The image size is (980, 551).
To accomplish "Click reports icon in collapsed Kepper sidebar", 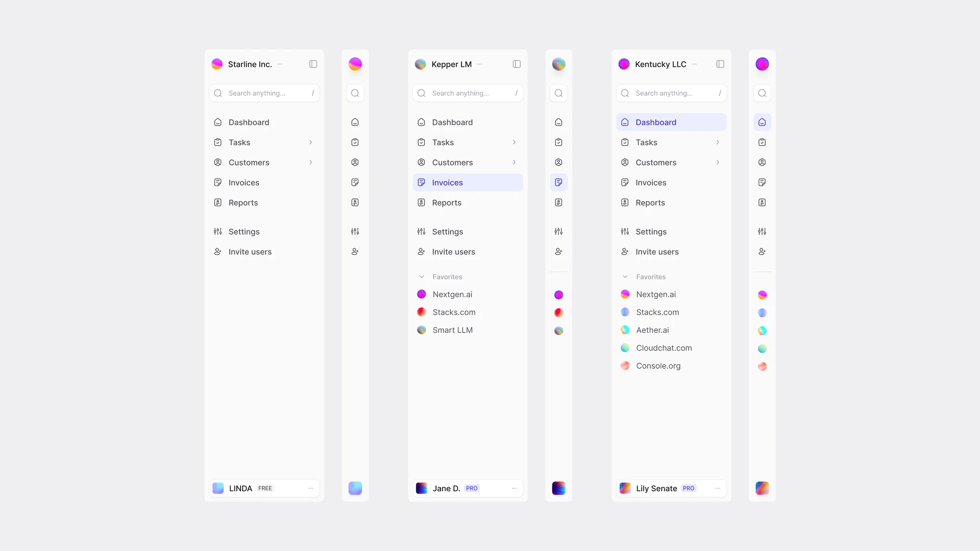I will 559,203.
